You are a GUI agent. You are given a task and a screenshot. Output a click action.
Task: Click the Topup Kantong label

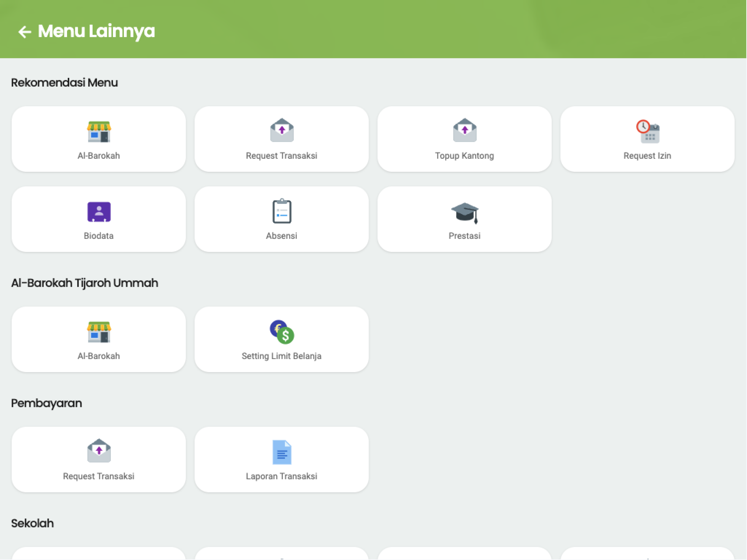[464, 156]
